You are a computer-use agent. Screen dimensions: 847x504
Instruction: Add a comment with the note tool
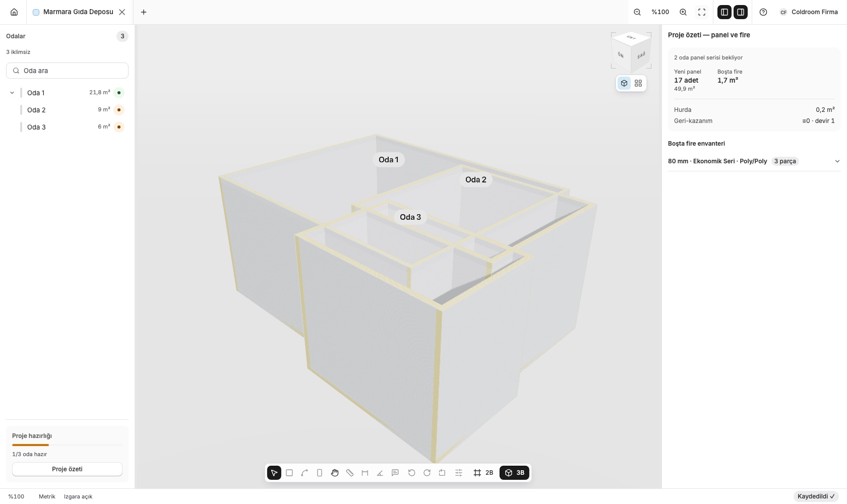[395, 473]
